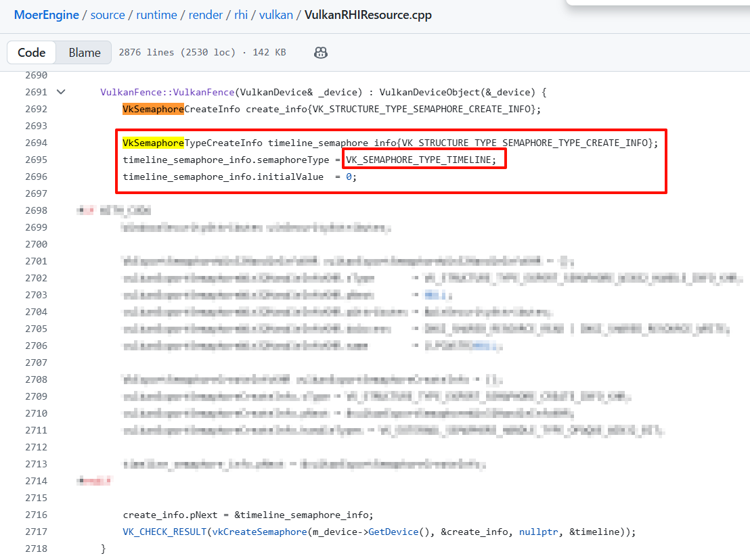Viewport: 750px width, 560px height.
Task: Click the nullptr keyword on line 2717
Action: pyautogui.click(x=539, y=532)
